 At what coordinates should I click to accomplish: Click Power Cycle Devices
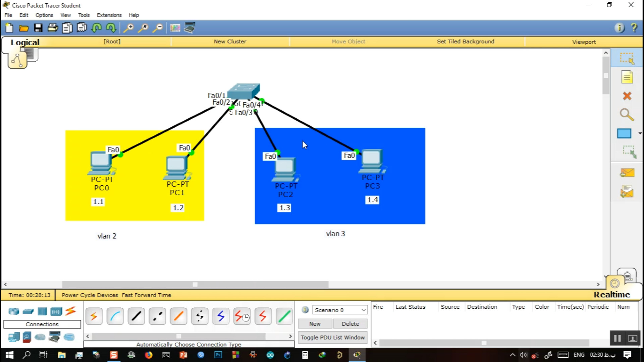(90, 295)
